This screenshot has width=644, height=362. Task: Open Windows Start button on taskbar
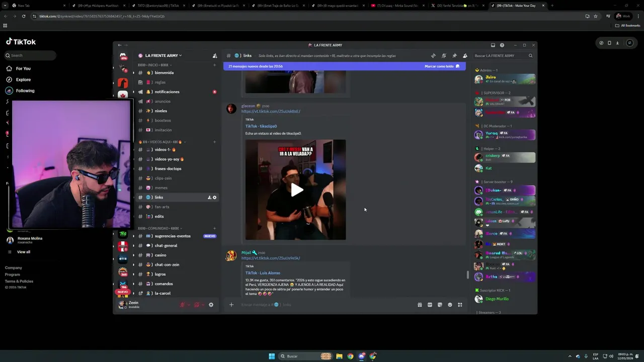pos(272,356)
